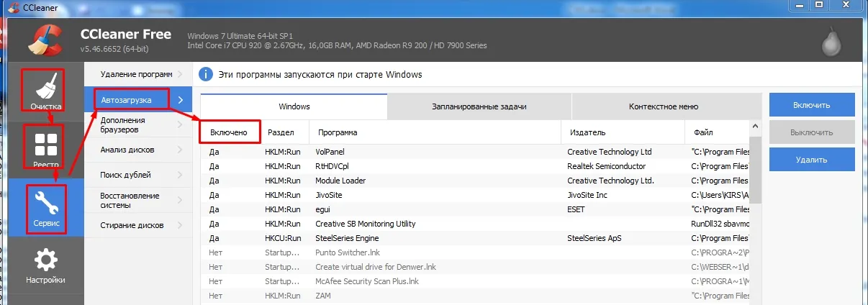Expand Дополнения браузеров chevron arrow

point(181,125)
